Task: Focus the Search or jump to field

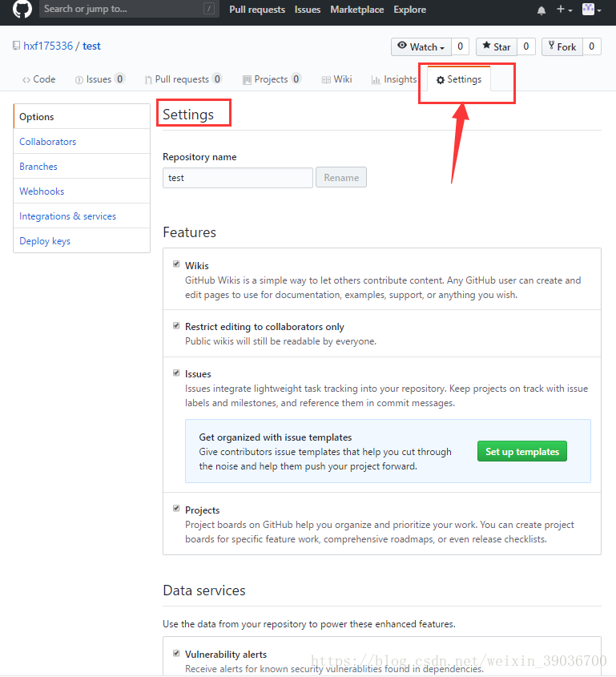Action: [x=129, y=9]
